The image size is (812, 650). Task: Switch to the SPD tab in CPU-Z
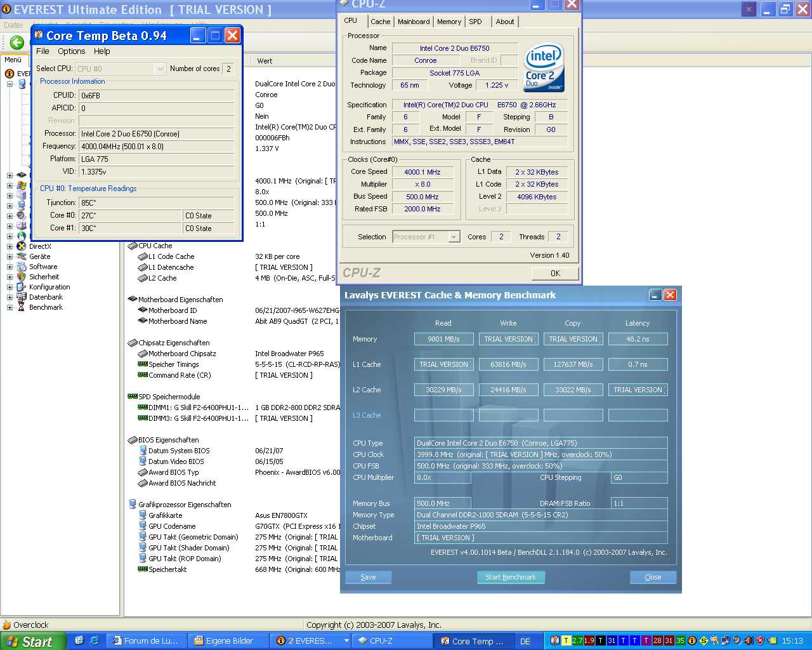click(476, 22)
